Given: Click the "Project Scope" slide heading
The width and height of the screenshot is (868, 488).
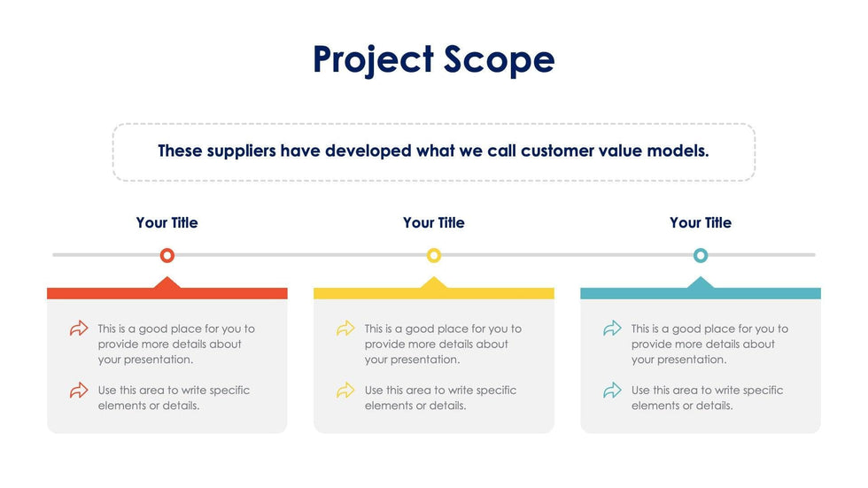Looking at the screenshot, I should click(434, 59).
